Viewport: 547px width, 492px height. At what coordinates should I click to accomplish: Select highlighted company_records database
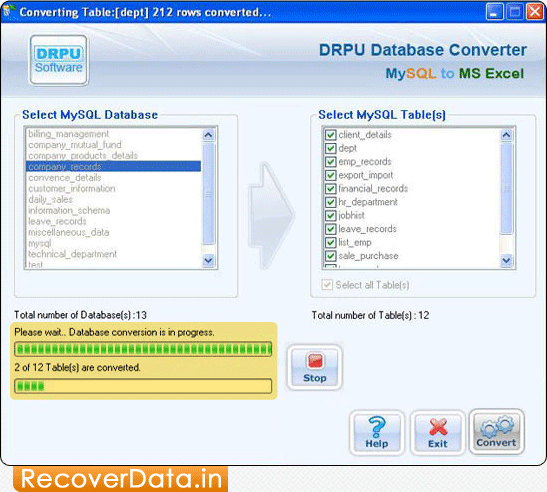(x=113, y=166)
